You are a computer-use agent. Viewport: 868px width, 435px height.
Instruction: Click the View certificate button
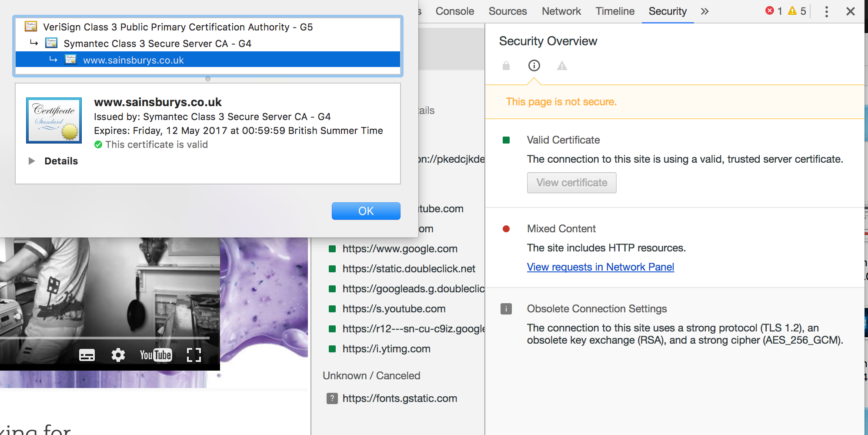[571, 183]
